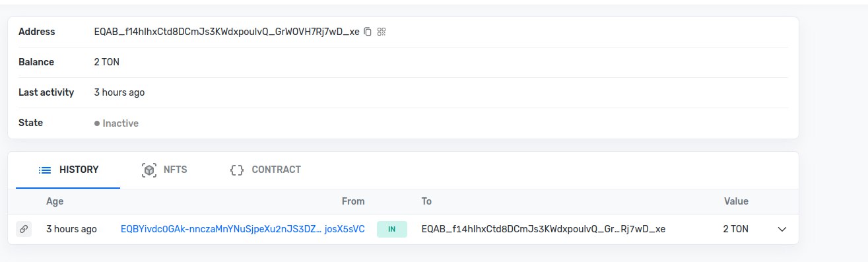Copy the wallet address with copy icon

pyautogui.click(x=368, y=32)
